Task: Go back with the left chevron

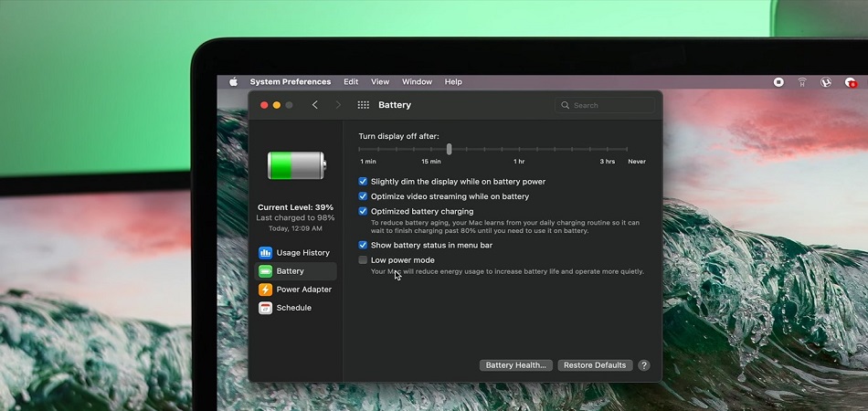Action: (315, 105)
